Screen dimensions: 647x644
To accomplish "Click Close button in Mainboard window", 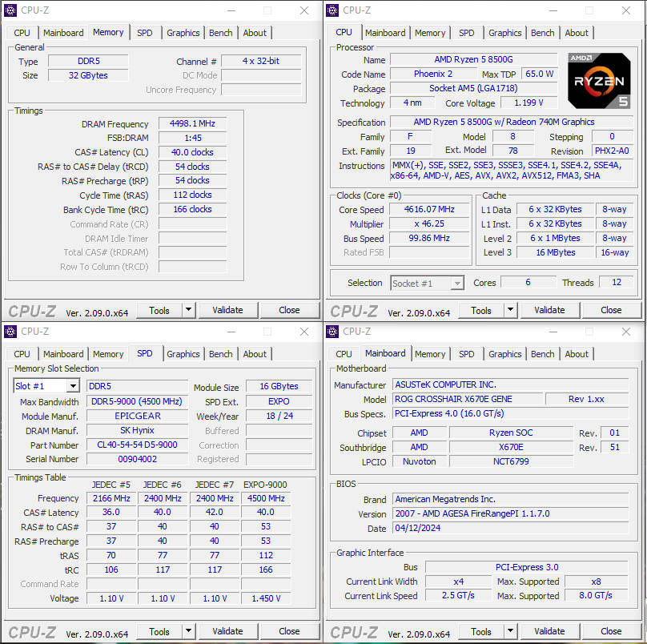I will point(611,631).
